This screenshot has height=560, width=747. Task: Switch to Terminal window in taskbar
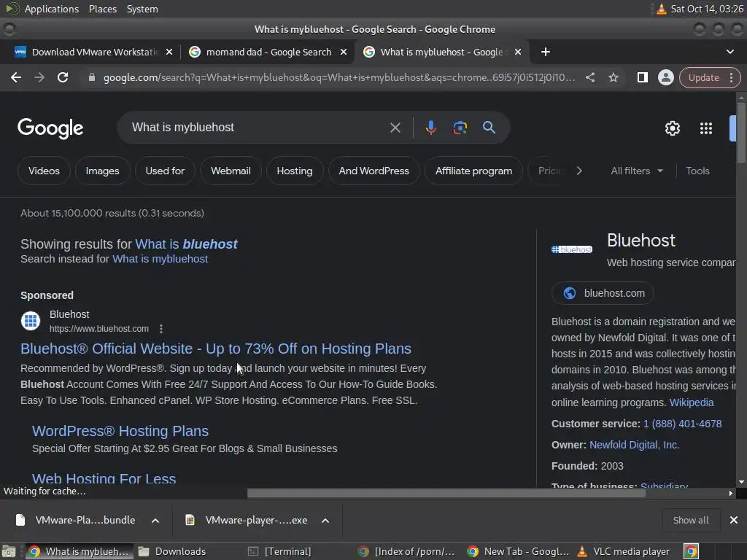[x=280, y=551]
